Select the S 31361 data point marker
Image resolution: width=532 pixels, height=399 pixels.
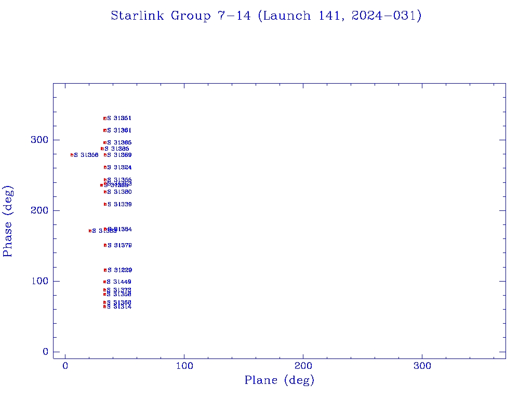pyautogui.click(x=105, y=130)
